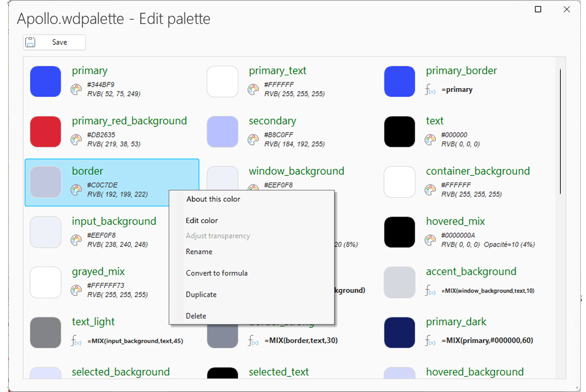Click the blue primary color swatch
Viewport: 586px width, 392px height.
45,81
